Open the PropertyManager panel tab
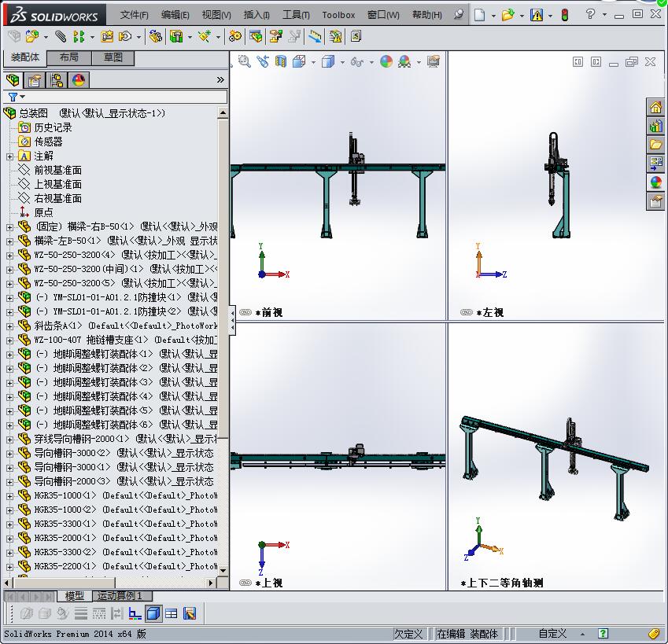This screenshot has height=644, width=668. [34, 80]
